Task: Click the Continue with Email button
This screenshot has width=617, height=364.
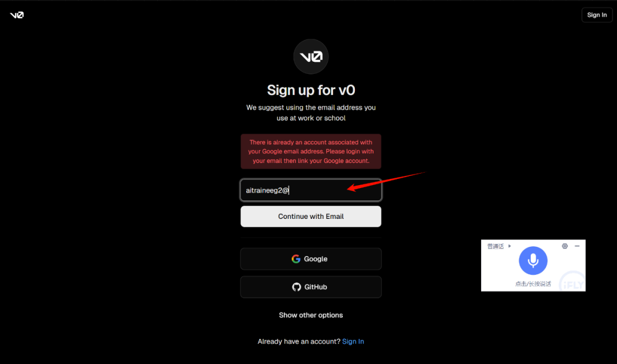Action: tap(311, 217)
